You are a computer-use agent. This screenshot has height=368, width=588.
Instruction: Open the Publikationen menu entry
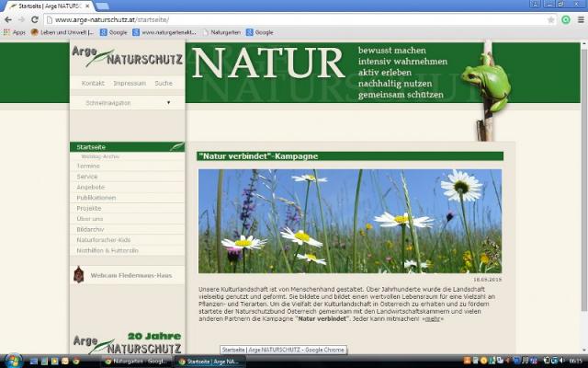(127, 198)
